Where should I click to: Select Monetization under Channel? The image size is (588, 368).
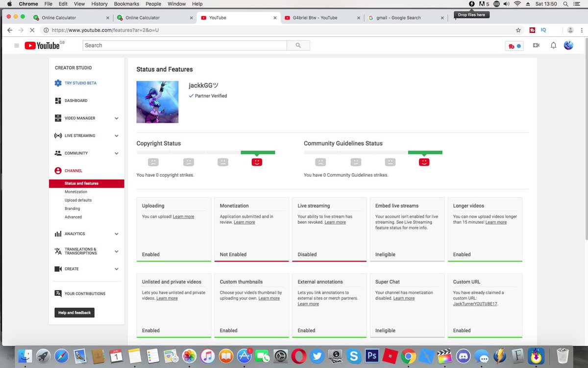pos(76,192)
